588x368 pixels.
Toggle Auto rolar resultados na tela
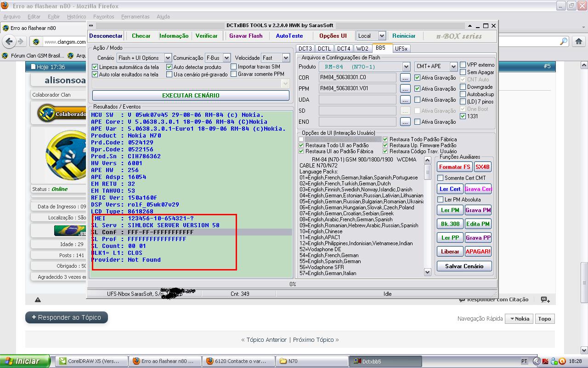click(95, 74)
